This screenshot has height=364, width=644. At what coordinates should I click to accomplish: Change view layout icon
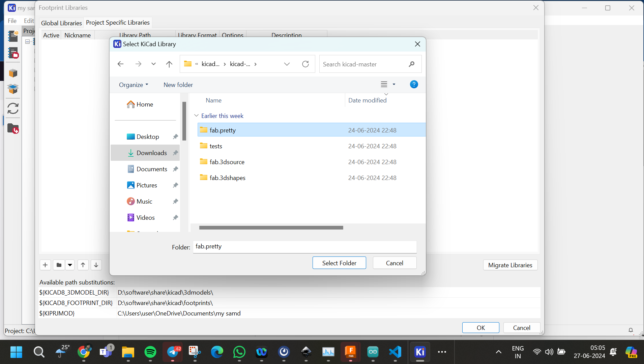click(x=384, y=84)
